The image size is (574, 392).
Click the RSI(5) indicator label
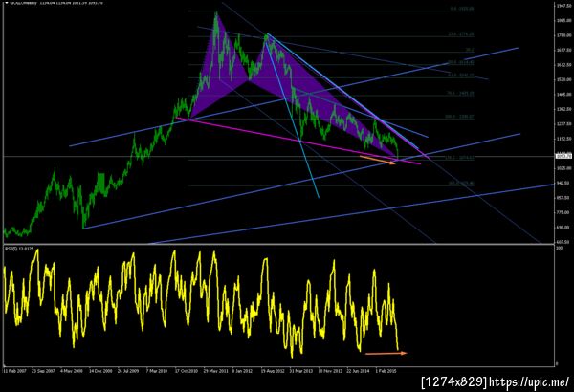point(19,249)
